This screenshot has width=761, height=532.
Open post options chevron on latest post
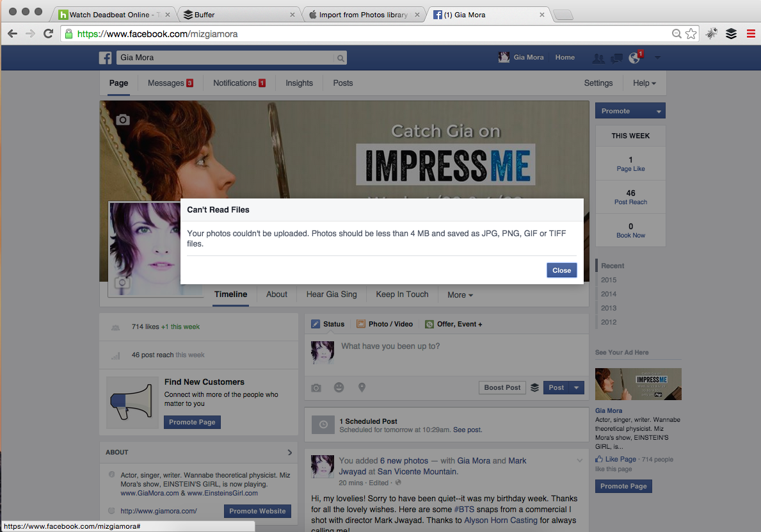579,460
